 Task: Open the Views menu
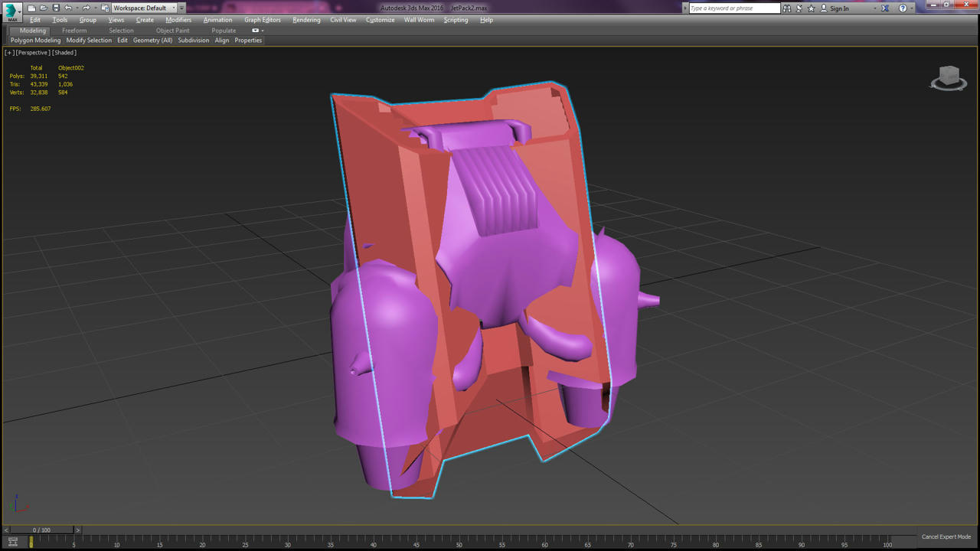coord(116,20)
